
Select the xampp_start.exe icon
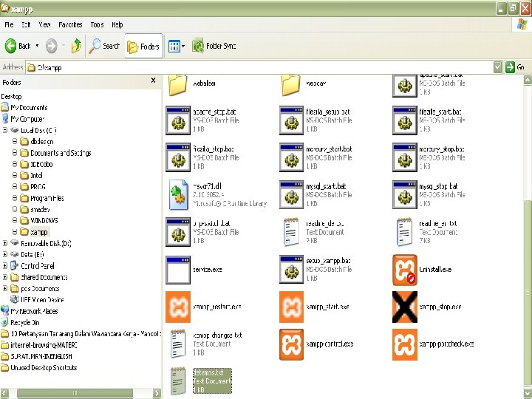pos(291,307)
